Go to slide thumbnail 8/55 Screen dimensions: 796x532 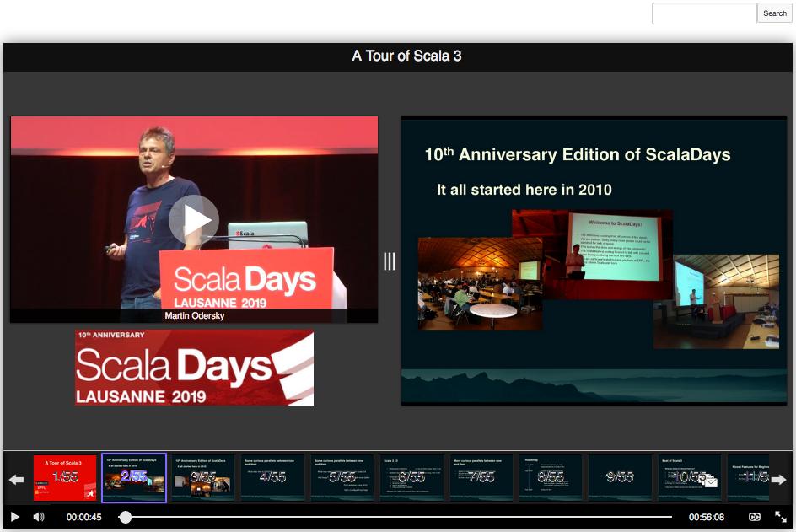tap(551, 478)
